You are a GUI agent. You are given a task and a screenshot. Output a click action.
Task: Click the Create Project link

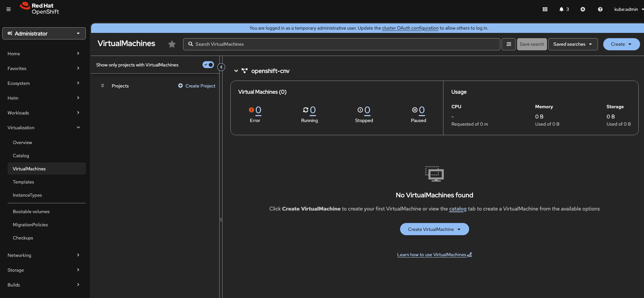click(197, 86)
